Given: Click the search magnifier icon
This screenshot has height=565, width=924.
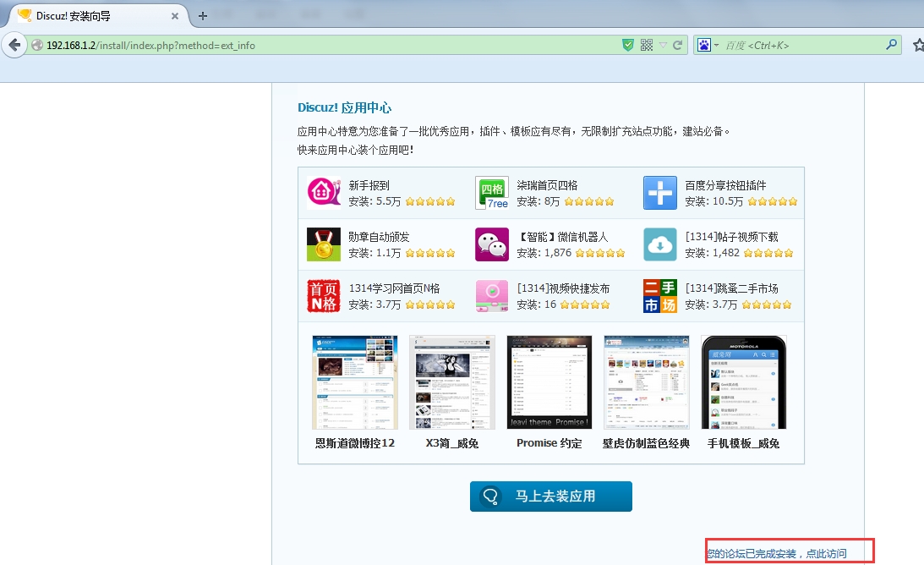Looking at the screenshot, I should point(892,45).
